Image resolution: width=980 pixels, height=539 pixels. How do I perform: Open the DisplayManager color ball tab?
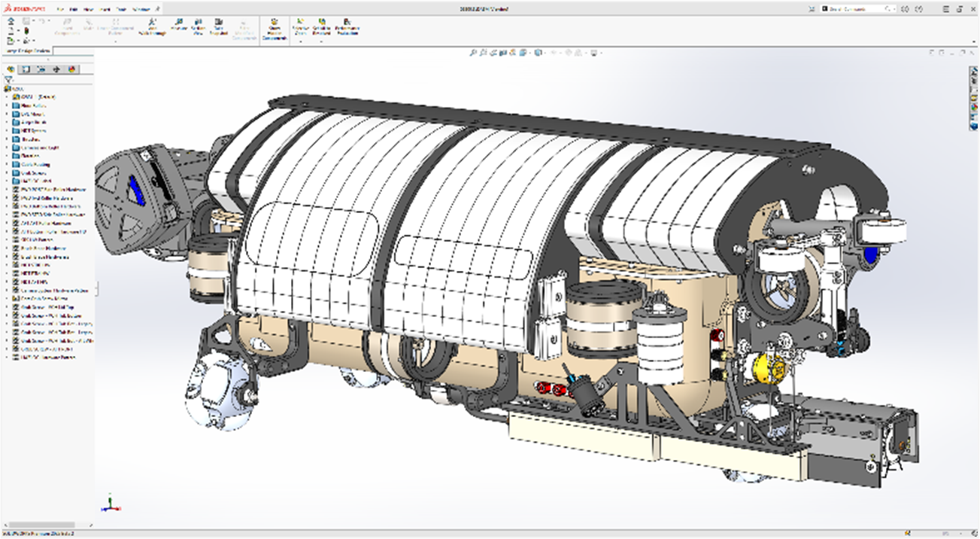pos(72,69)
